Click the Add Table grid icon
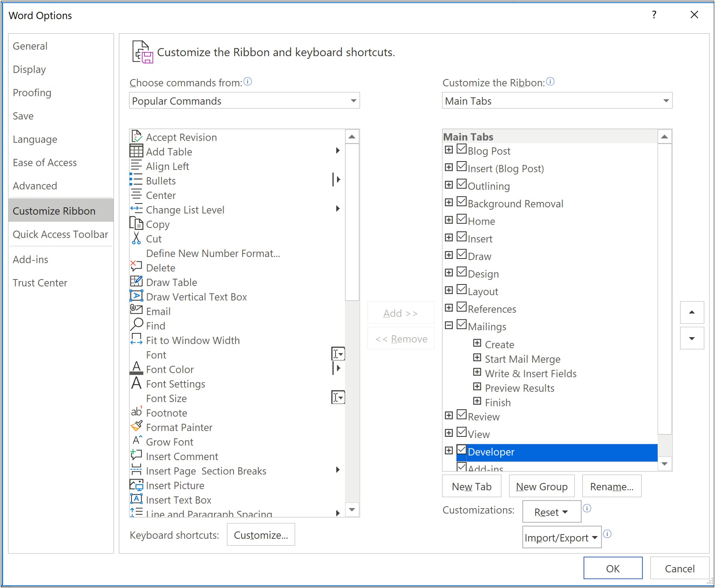Viewport: 715px width, 588px height. (136, 151)
